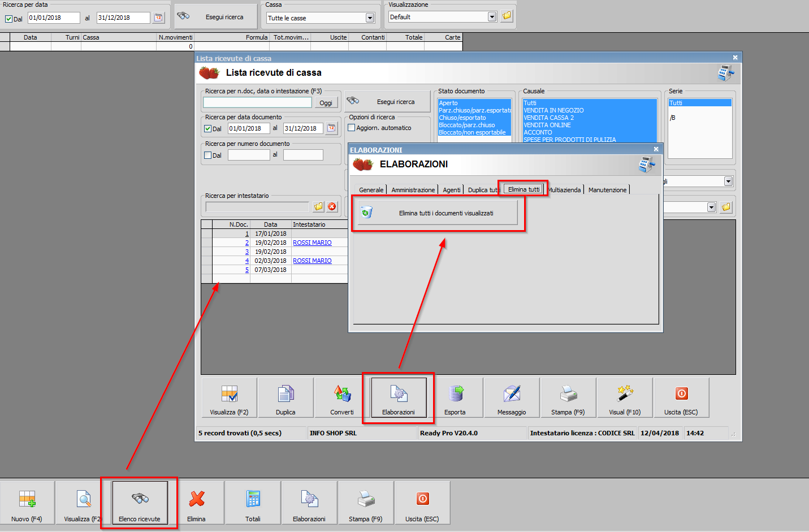Viewport: 809px width, 532px height.
Task: Open ROSSI MARIO link dated 19/02/2018
Action: point(312,243)
